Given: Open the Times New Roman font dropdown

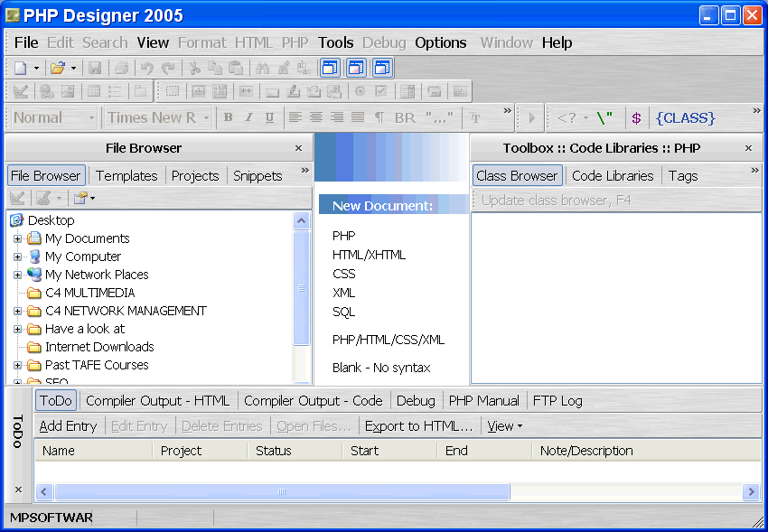Looking at the screenshot, I should click(x=206, y=118).
